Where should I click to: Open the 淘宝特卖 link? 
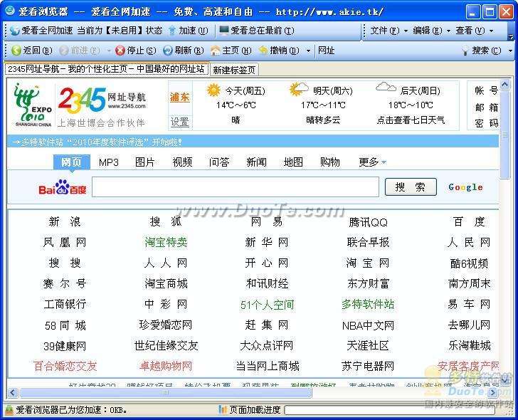point(166,242)
